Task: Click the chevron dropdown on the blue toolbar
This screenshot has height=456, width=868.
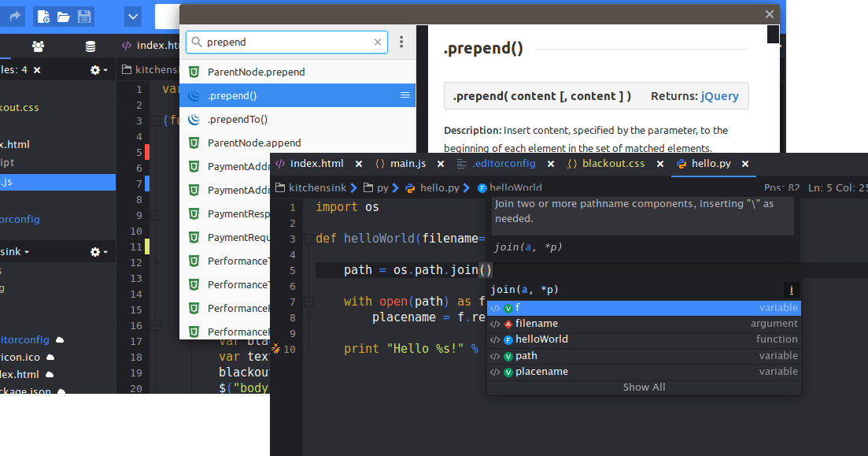Action: coord(132,16)
